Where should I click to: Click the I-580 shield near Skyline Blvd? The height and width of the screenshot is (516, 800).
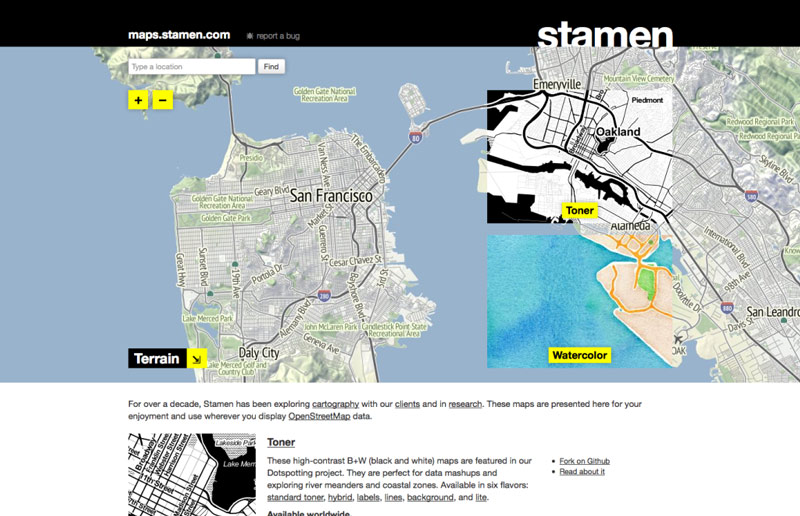(x=751, y=195)
